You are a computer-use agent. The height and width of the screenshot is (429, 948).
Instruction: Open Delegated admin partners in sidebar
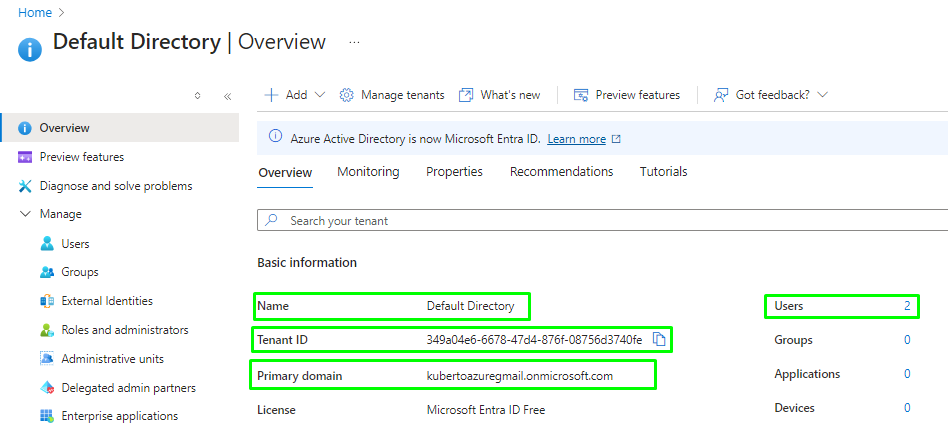[128, 388]
